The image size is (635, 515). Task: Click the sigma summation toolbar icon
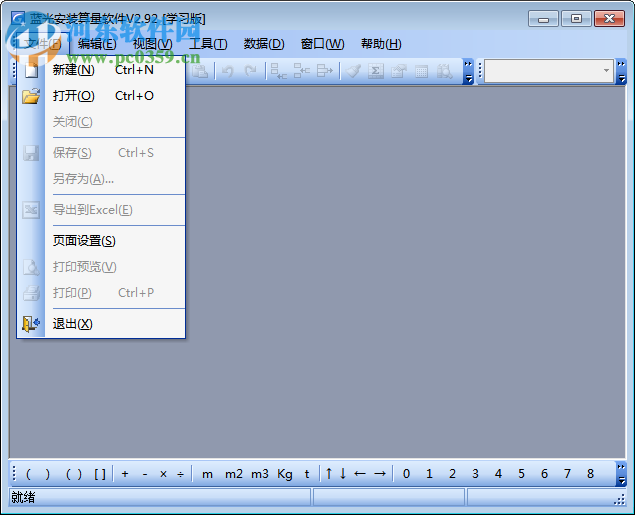coord(376,71)
